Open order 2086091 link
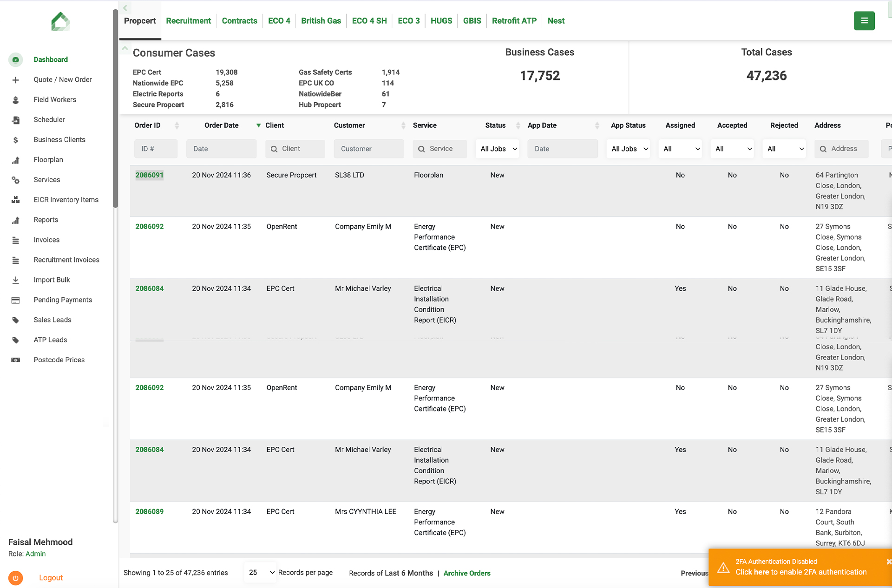Screen dimensions: 892x588 [149, 175]
